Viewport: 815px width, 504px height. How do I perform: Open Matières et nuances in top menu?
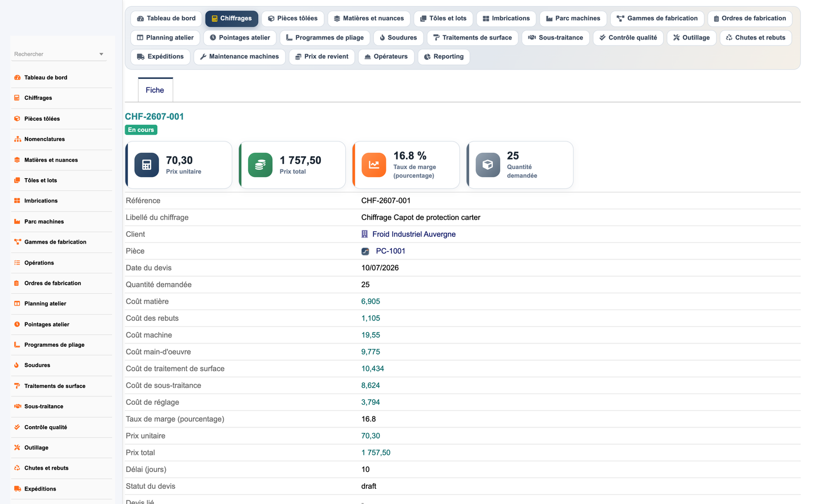click(369, 19)
